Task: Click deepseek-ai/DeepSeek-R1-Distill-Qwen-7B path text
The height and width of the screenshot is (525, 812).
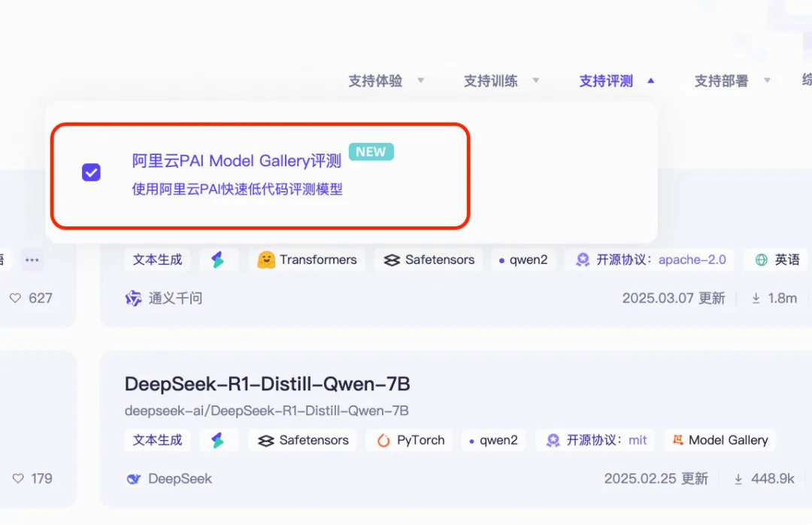Action: click(267, 411)
